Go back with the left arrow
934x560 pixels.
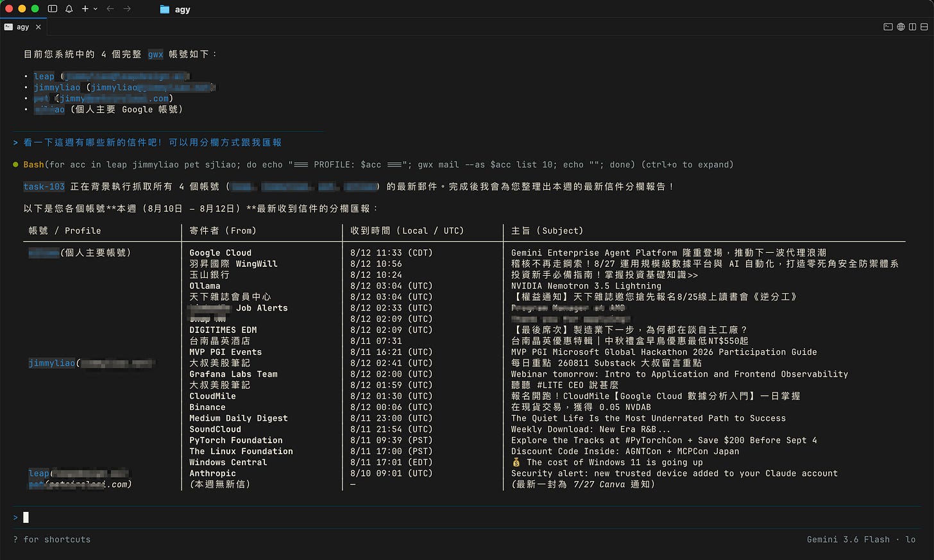click(110, 9)
